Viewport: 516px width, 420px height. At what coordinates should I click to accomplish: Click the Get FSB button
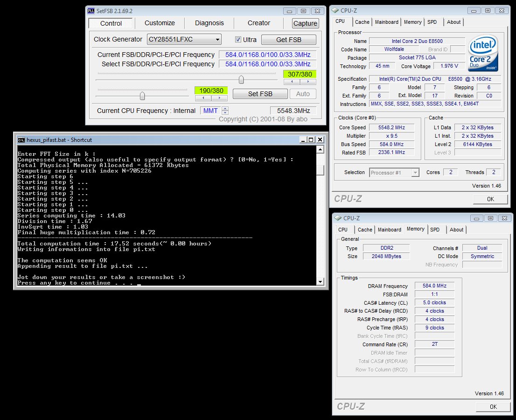[x=289, y=40]
